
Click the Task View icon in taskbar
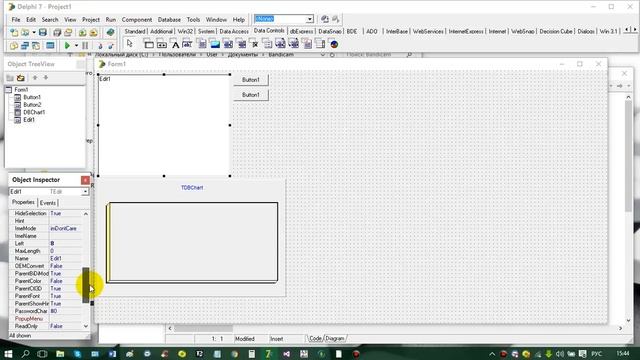[x=42, y=353]
